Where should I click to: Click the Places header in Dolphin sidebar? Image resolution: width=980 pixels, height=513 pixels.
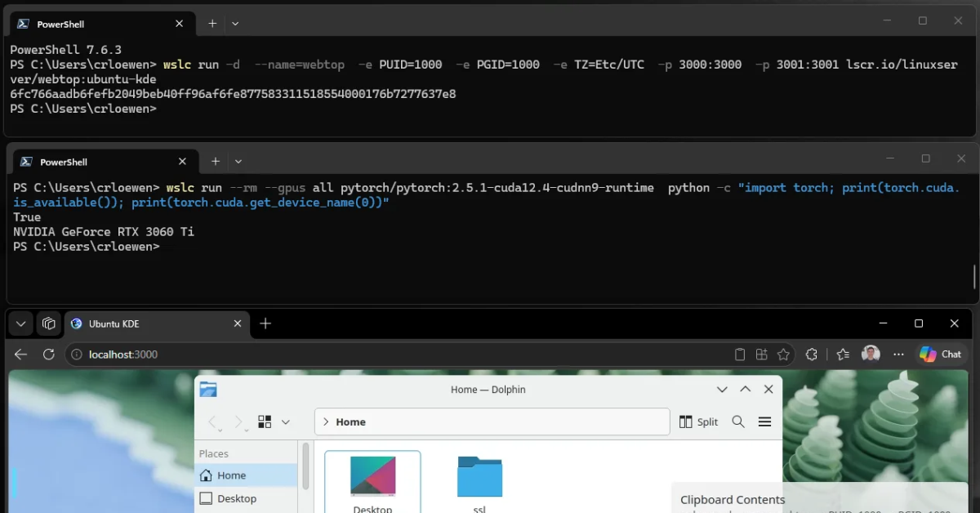(x=214, y=453)
